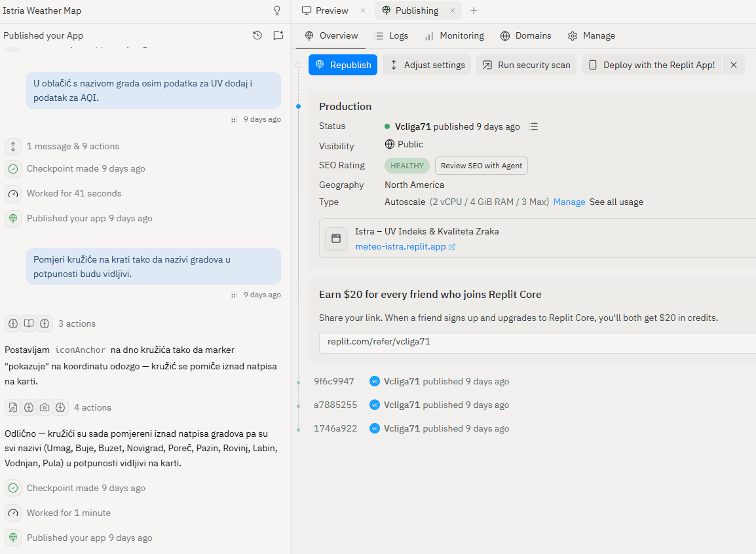Viewport: 756px width, 554px height.
Task: Open the Manage link for Autoscale type
Action: tap(569, 202)
